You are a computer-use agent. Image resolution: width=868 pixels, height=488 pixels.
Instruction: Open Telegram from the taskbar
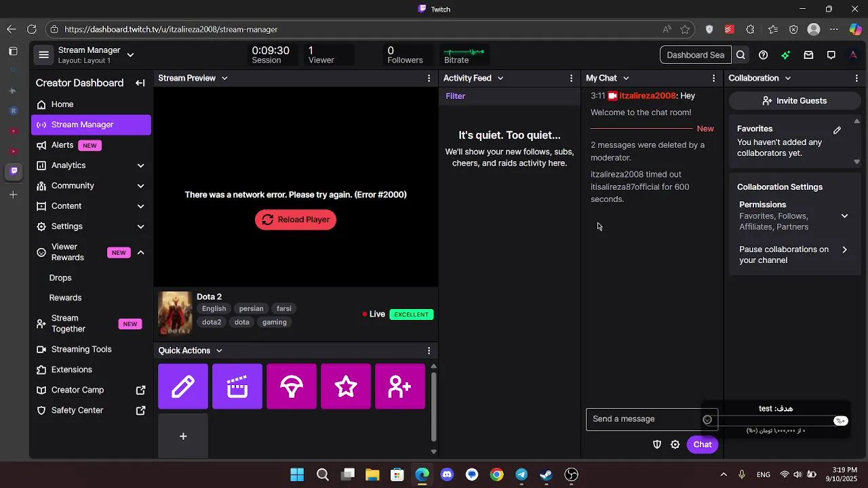(521, 474)
